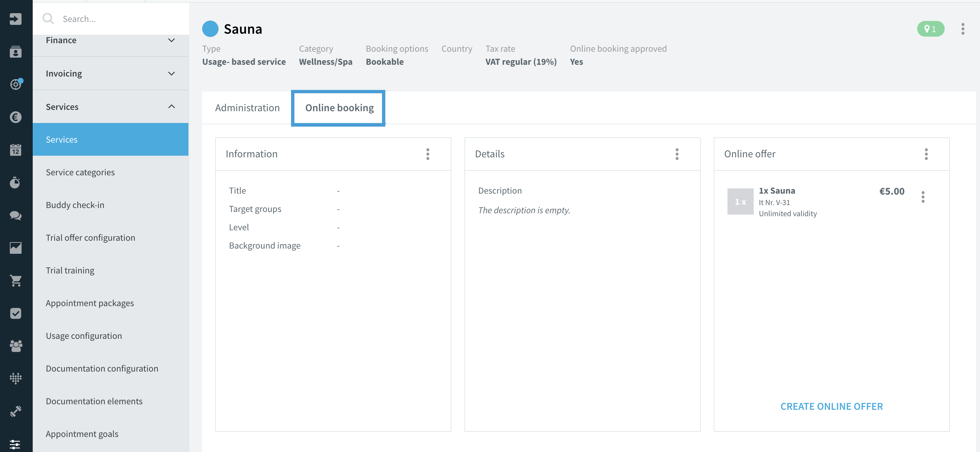Open the dumbbell training icon in the dark sidebar
Image resolution: width=980 pixels, height=452 pixels.
pos(16,411)
